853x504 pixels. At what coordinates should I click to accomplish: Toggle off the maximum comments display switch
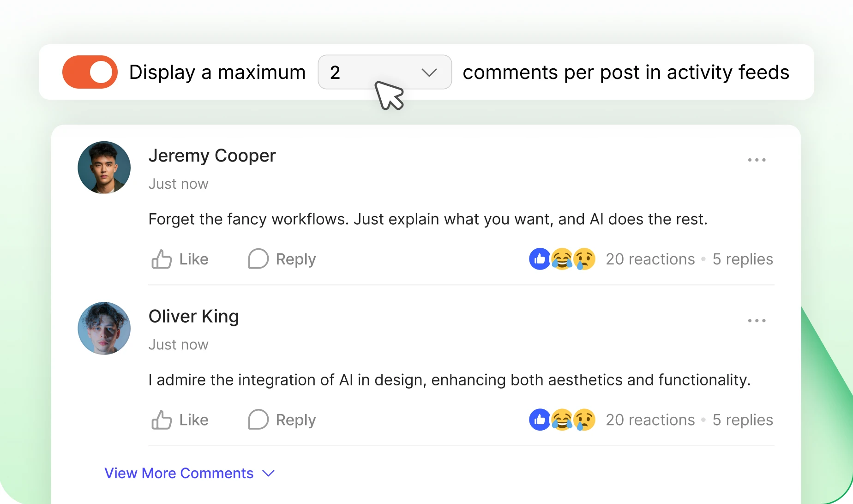tap(90, 72)
